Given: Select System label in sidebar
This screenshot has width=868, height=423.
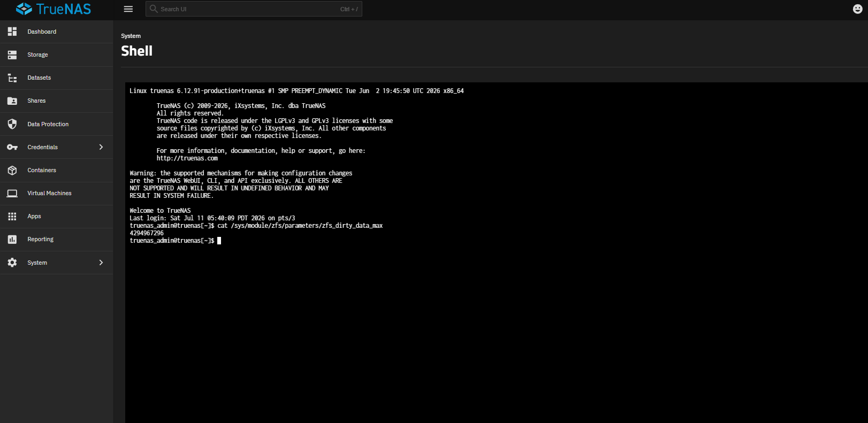Looking at the screenshot, I should pyautogui.click(x=37, y=263).
